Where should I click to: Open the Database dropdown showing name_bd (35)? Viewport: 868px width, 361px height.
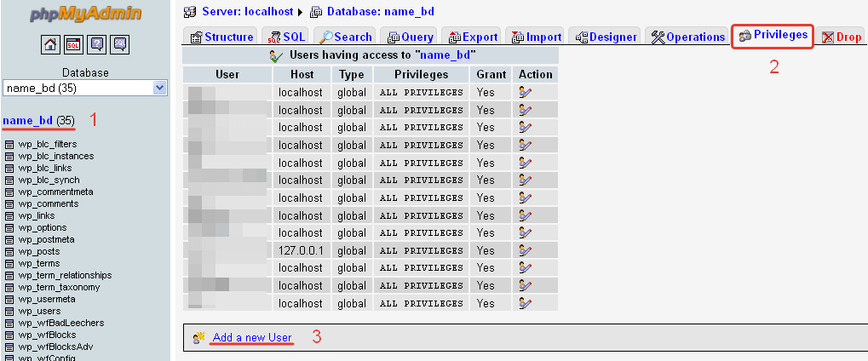coord(85,88)
